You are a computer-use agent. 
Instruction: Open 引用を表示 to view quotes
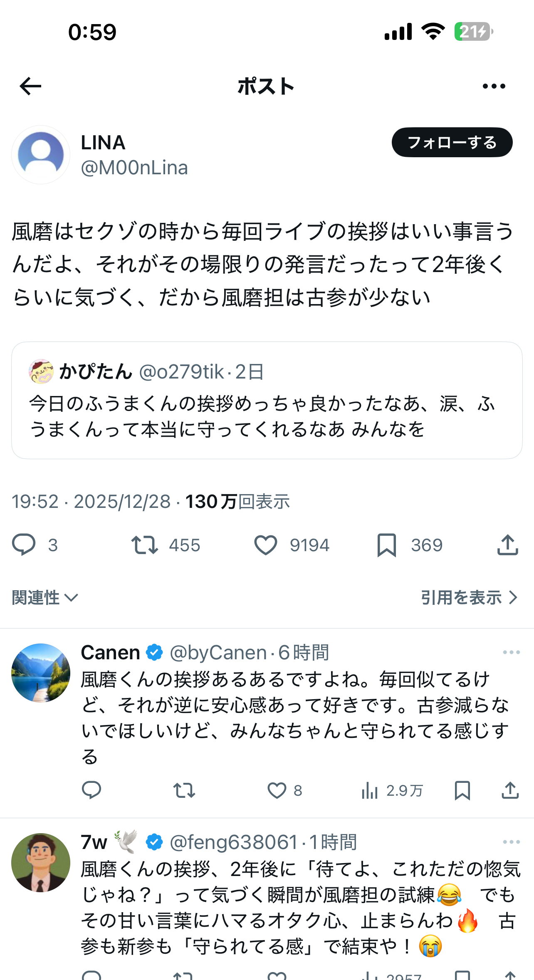469,598
